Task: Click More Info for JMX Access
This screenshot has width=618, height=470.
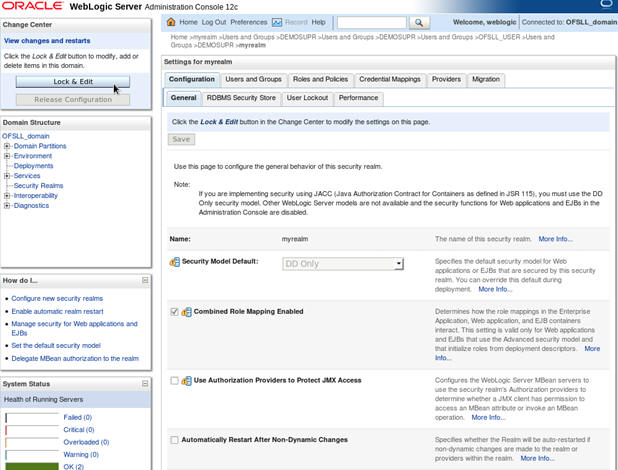Action: (488, 417)
